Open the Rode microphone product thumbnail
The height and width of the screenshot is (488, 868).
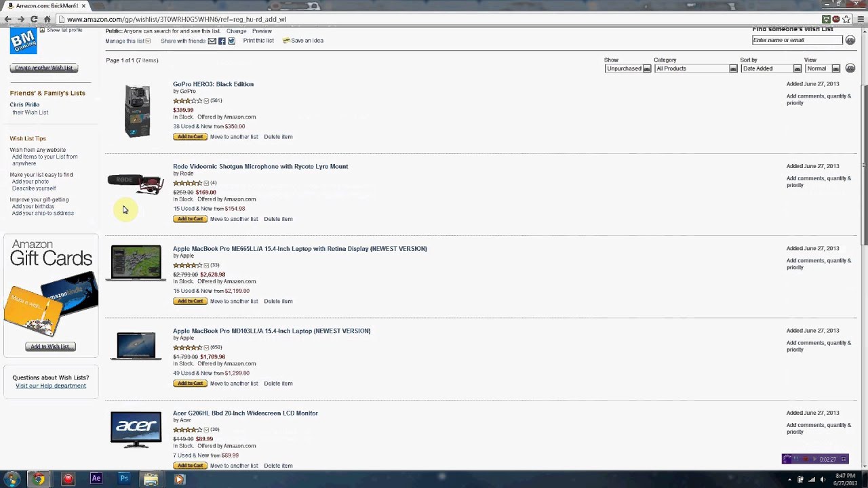(x=136, y=183)
